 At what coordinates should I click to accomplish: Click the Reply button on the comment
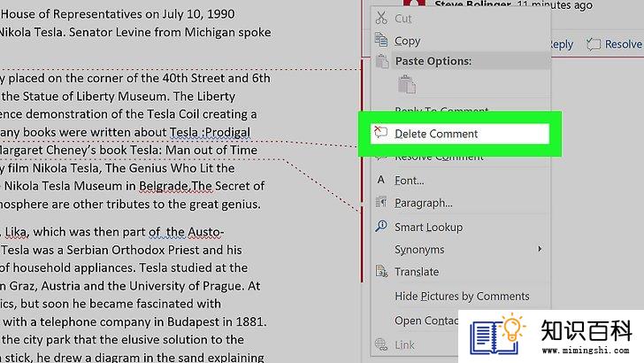tap(561, 44)
